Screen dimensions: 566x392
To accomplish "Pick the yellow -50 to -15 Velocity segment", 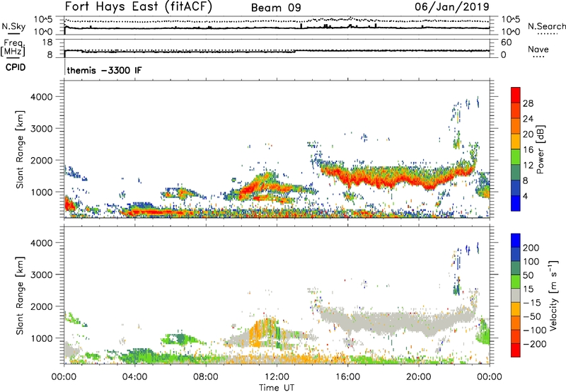I will point(516,309).
